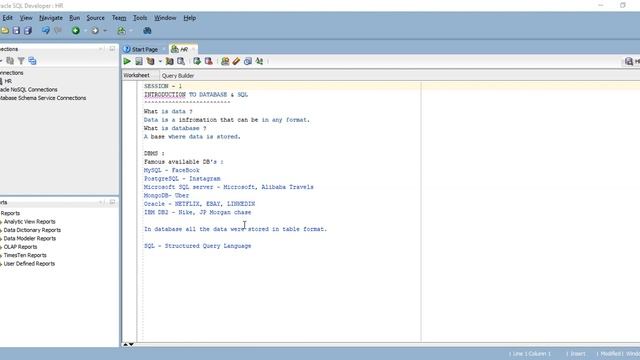Click the green Back navigation button

tap(76, 31)
